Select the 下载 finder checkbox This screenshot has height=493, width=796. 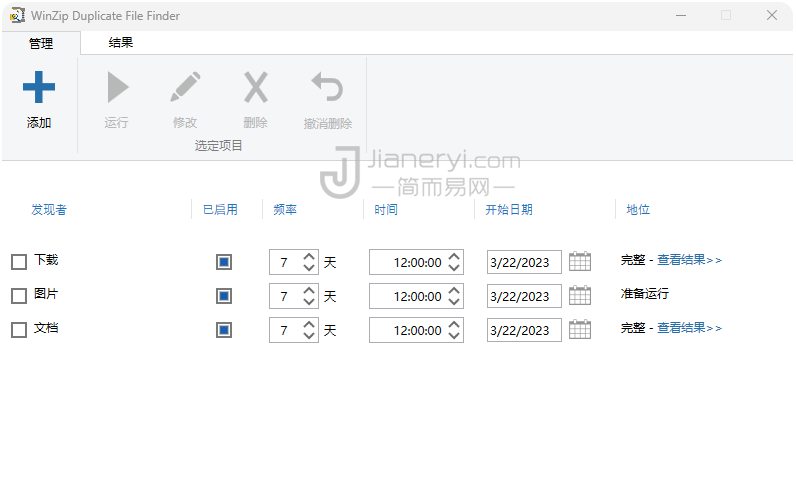[x=19, y=262]
